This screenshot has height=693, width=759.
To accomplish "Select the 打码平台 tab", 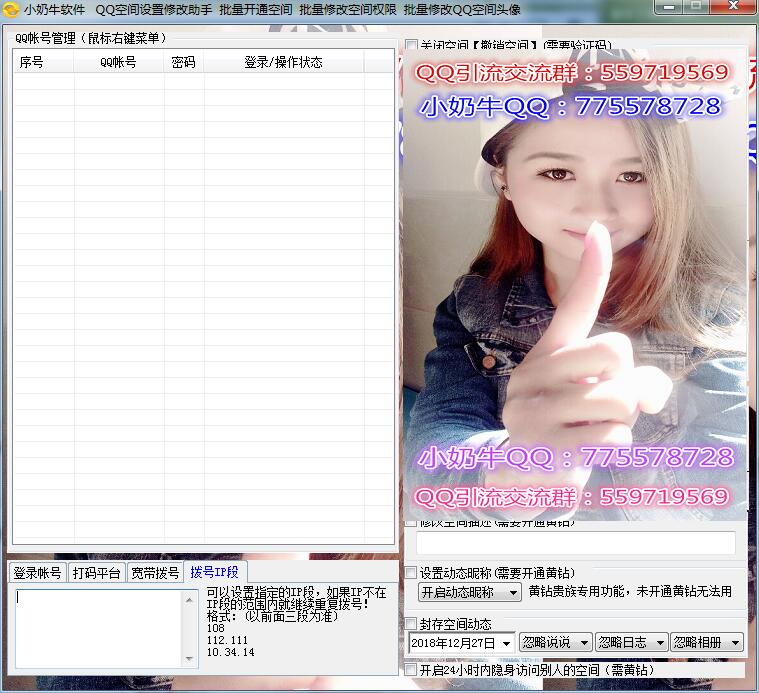I will pos(96,573).
